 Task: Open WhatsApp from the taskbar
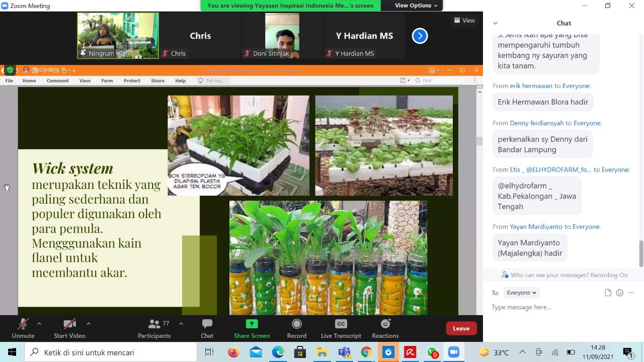pos(433,352)
